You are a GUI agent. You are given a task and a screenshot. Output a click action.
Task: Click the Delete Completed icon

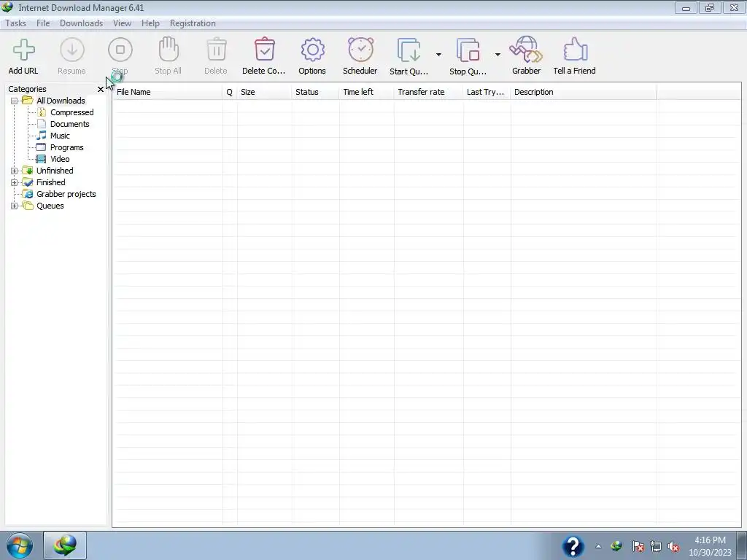pyautogui.click(x=264, y=50)
